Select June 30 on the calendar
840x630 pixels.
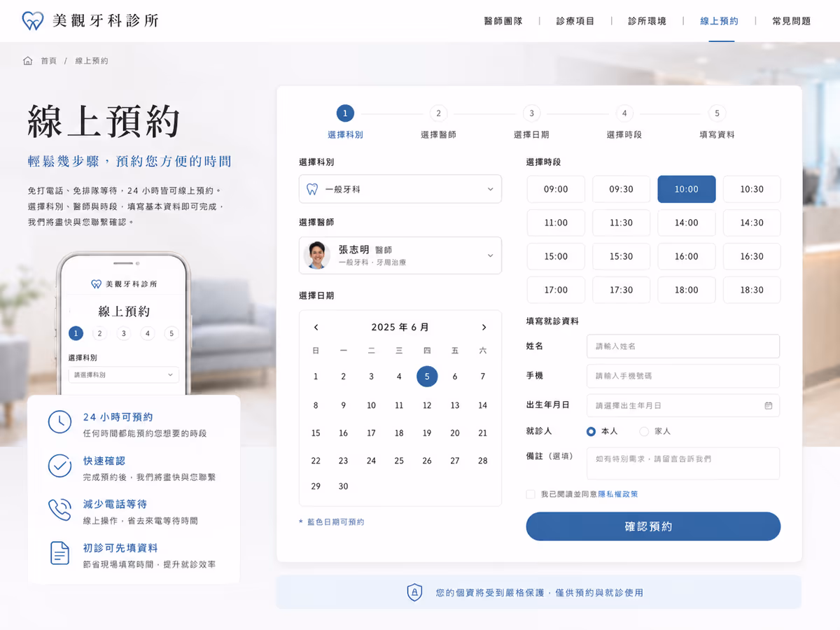coord(343,486)
